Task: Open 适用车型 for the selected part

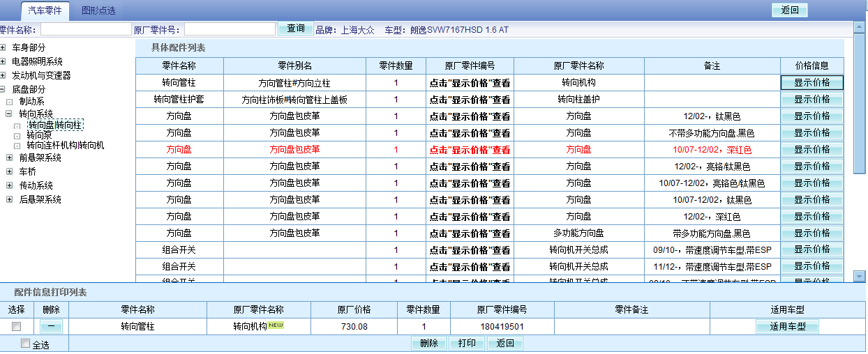Action: tap(787, 327)
